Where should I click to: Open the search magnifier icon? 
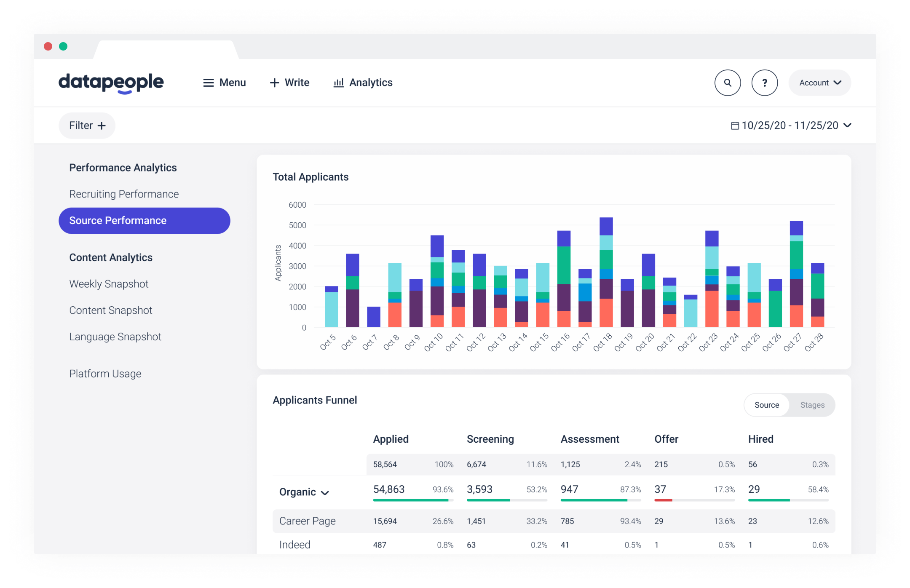(x=728, y=83)
